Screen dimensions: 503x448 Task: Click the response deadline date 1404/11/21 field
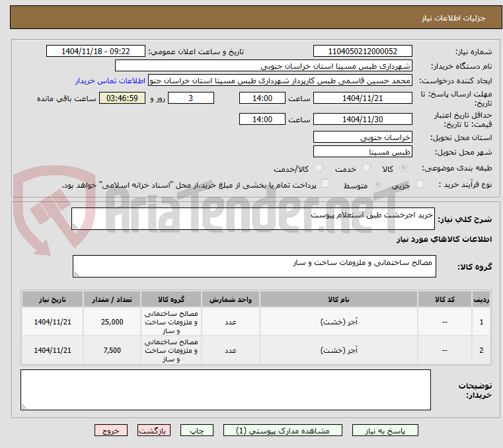[x=362, y=98]
